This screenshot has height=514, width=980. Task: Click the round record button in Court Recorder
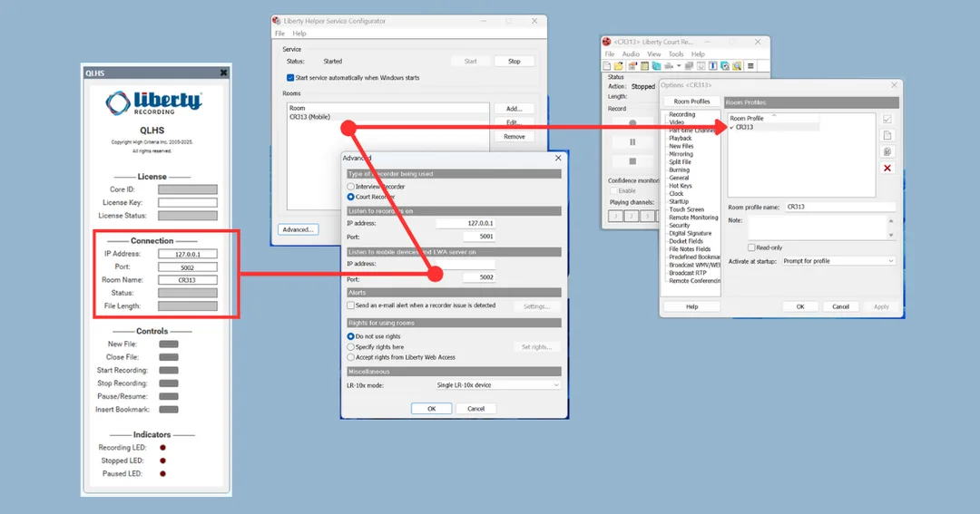(632, 123)
